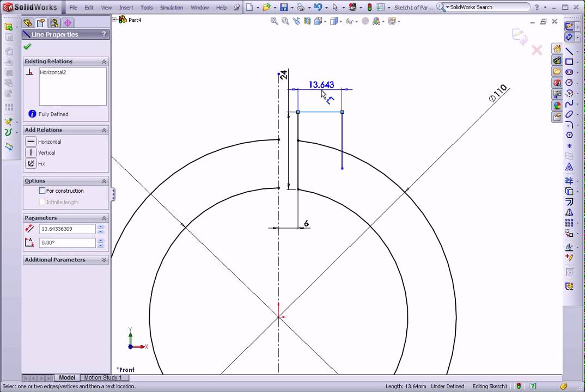Viewport: 585px width, 392px height.
Task: Select the Circle sketch tool
Action: tap(569, 82)
